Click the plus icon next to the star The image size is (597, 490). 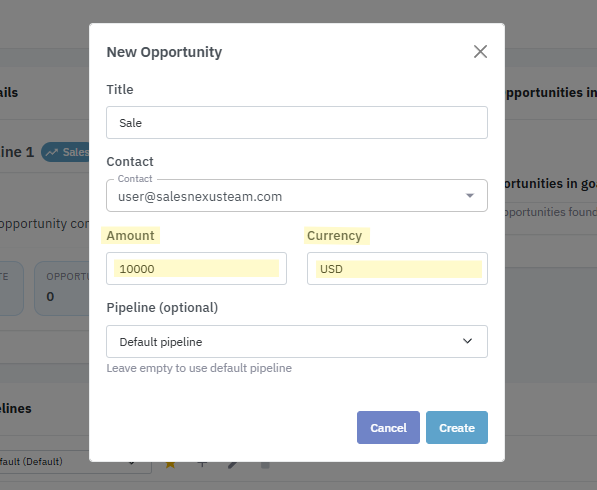pos(202,465)
